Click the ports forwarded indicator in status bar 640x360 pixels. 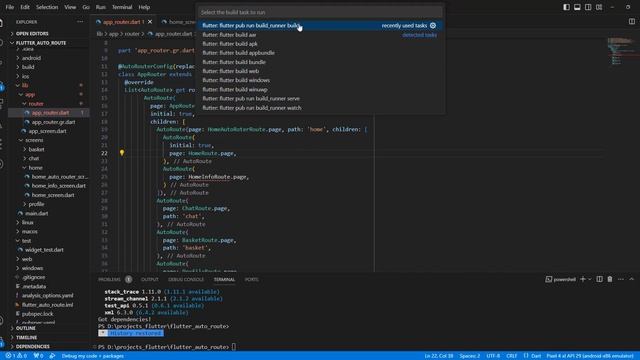click(38, 356)
